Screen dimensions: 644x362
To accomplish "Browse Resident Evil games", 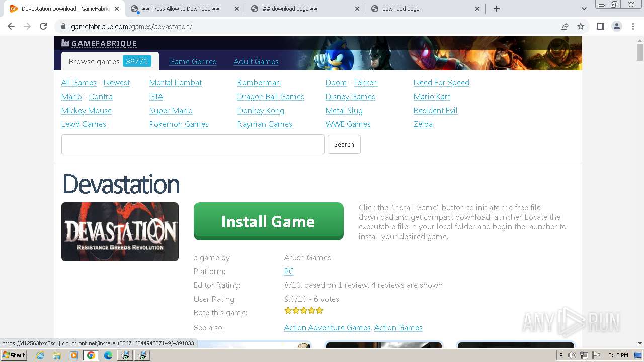I will pyautogui.click(x=435, y=111).
